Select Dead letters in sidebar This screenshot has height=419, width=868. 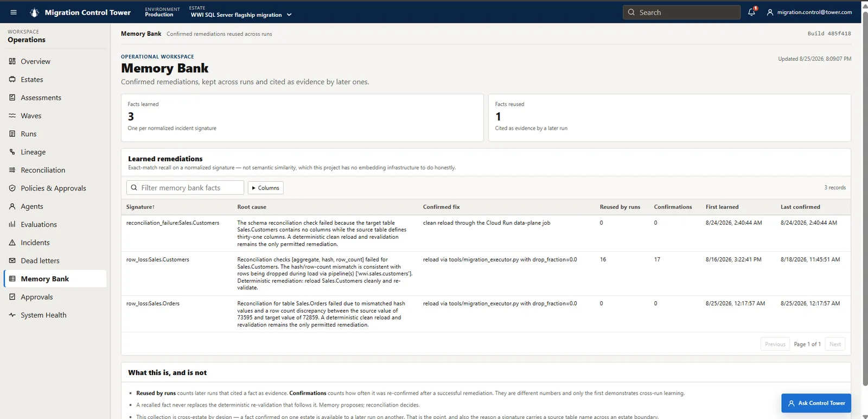[x=55, y=261]
